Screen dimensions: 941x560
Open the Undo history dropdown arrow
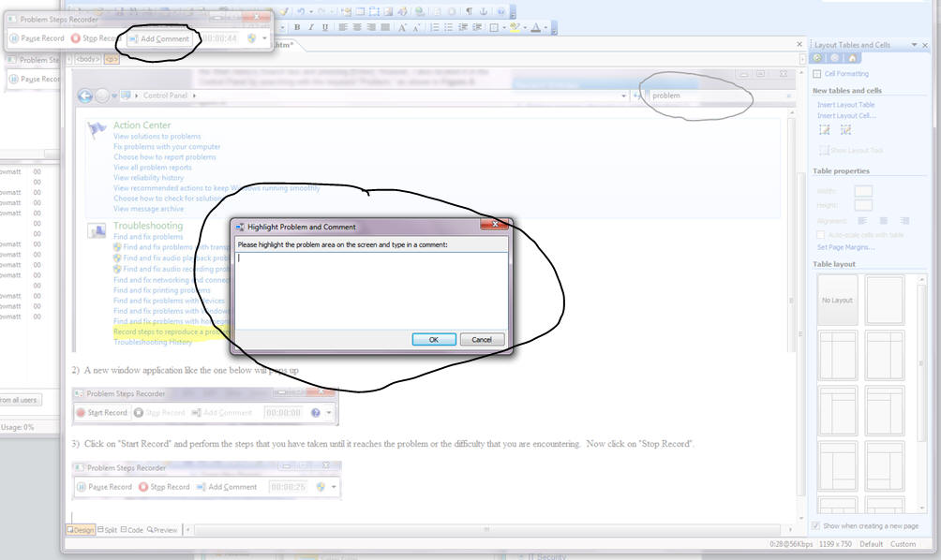coord(311,11)
